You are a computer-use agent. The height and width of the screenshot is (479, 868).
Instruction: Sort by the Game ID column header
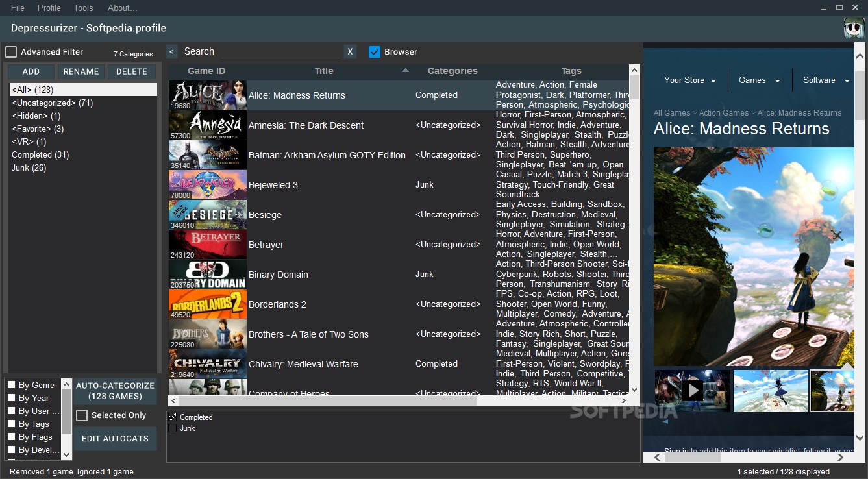[x=206, y=71]
